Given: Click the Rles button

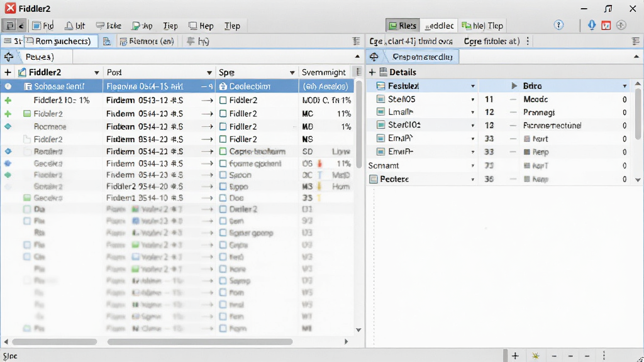Looking at the screenshot, I should 402,25.
